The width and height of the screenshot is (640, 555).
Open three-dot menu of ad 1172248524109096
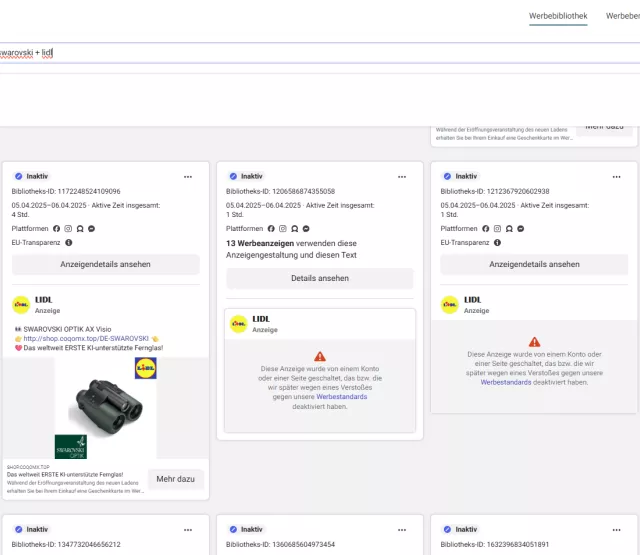[187, 176]
